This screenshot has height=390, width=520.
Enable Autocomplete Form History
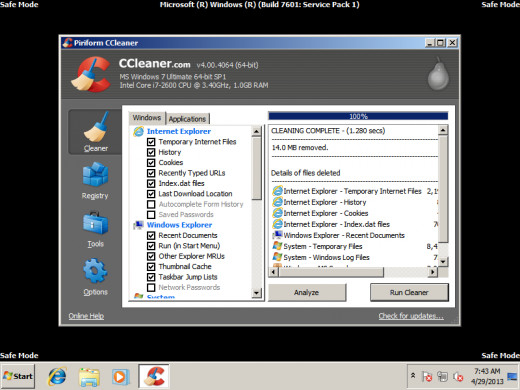(x=151, y=204)
